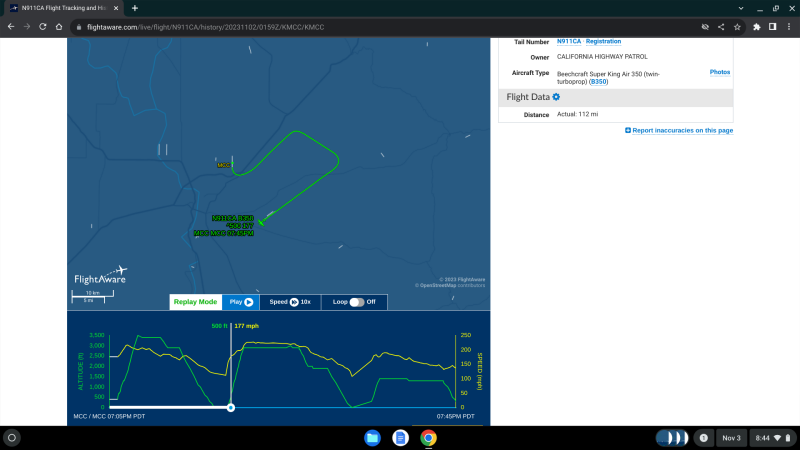Click the crossed-eye icon in address bar

coord(705,27)
